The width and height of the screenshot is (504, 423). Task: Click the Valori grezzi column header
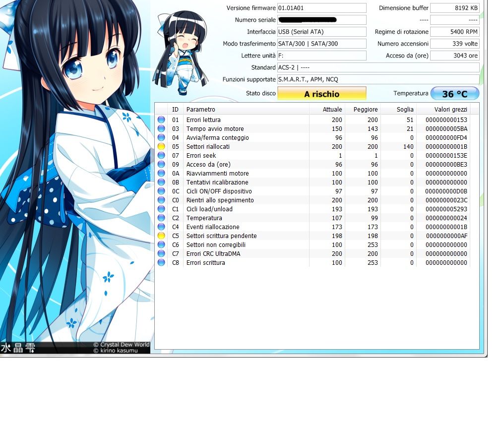(442, 110)
